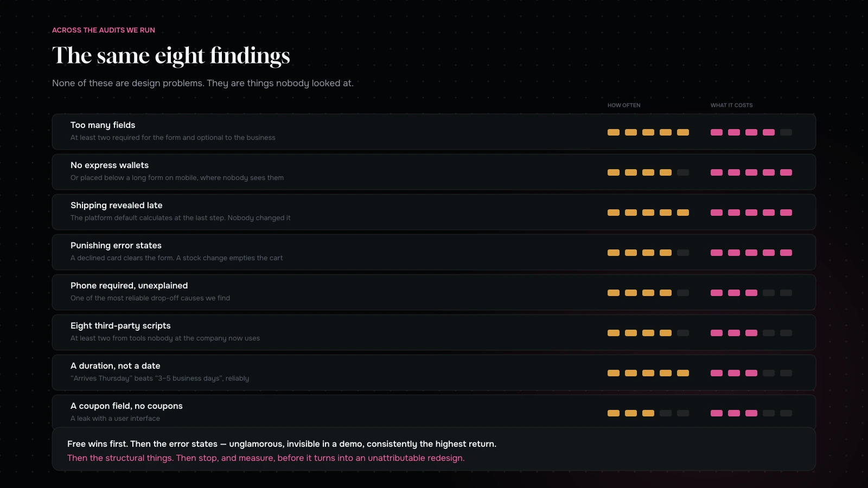Select the 'Shipping revealed late' row
868x488 pixels.
pyautogui.click(x=434, y=212)
